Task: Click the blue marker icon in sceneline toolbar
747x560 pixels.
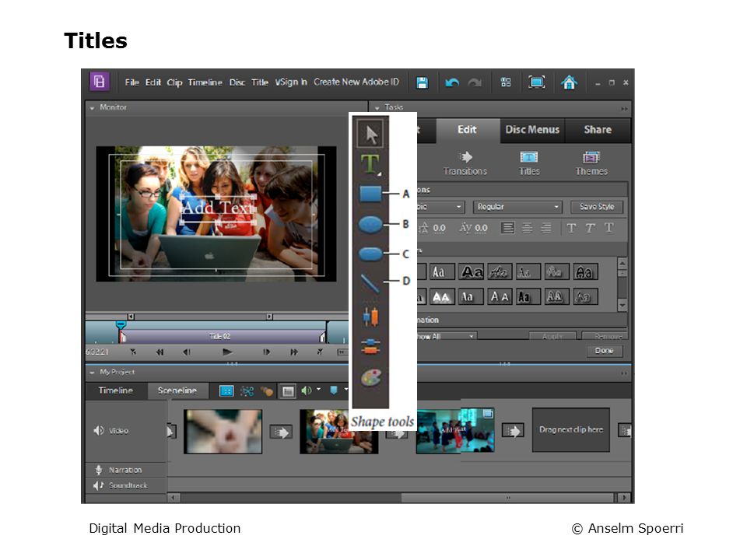Action: (334, 390)
